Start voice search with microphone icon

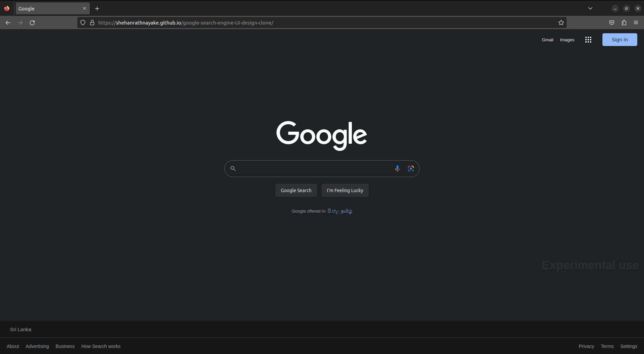397,169
